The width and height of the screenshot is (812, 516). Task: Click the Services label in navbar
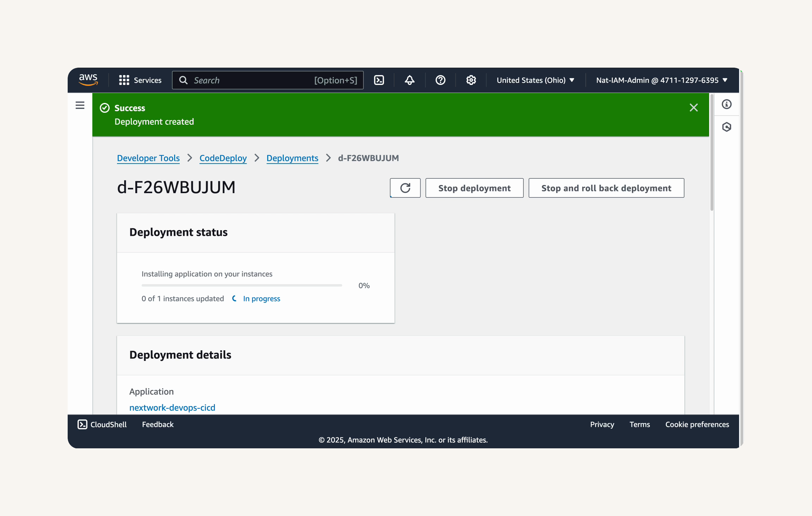point(148,80)
